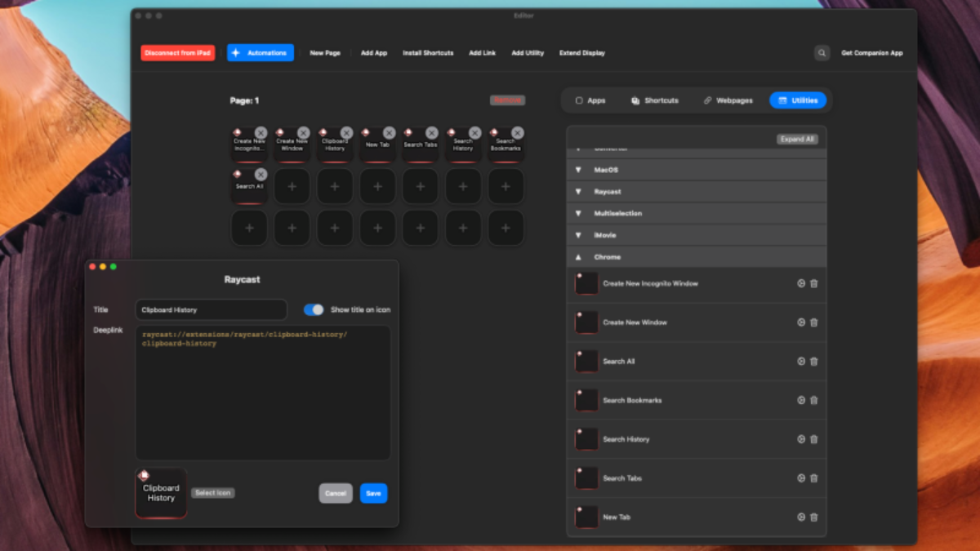Screen dimensions: 980x551
Task: Click Add Link in the toolbar
Action: tap(483, 53)
